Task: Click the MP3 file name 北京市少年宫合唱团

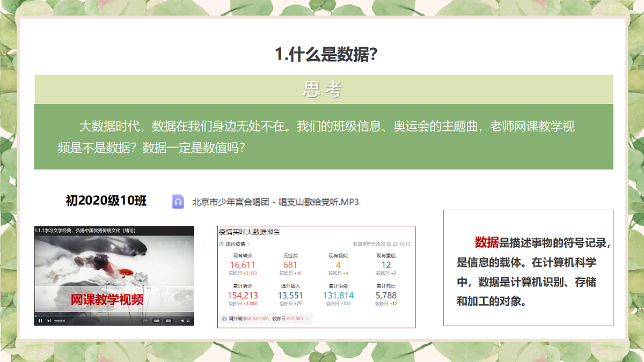Action: click(231, 202)
